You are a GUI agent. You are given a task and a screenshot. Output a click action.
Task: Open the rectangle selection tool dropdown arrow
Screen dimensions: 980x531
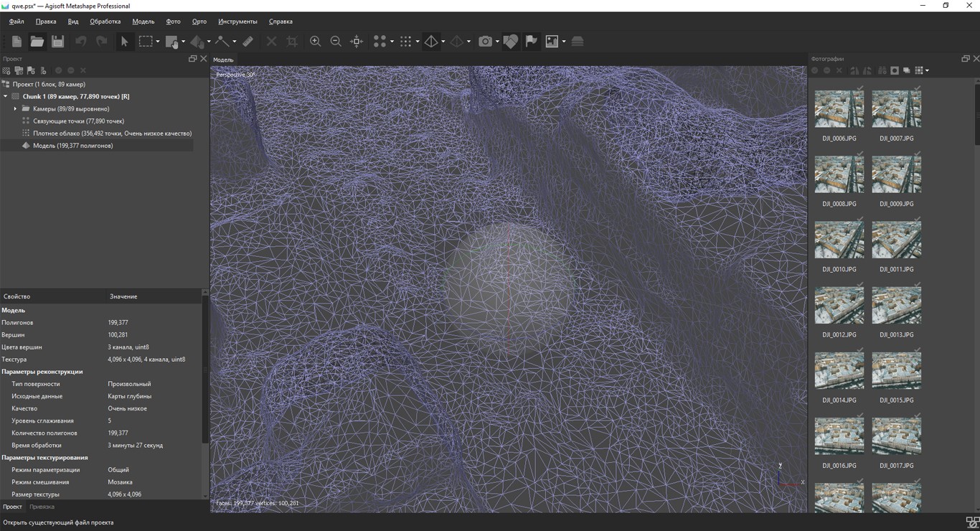tap(158, 42)
